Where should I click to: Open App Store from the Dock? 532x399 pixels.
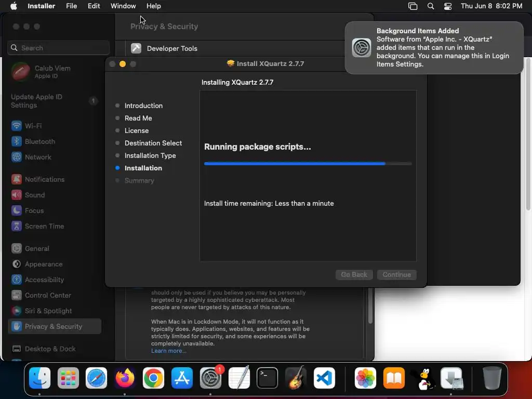coord(182,378)
